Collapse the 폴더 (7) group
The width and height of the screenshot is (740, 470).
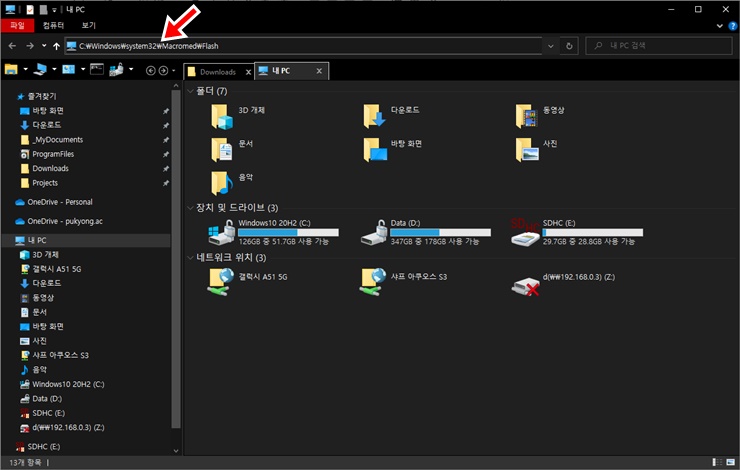click(191, 91)
